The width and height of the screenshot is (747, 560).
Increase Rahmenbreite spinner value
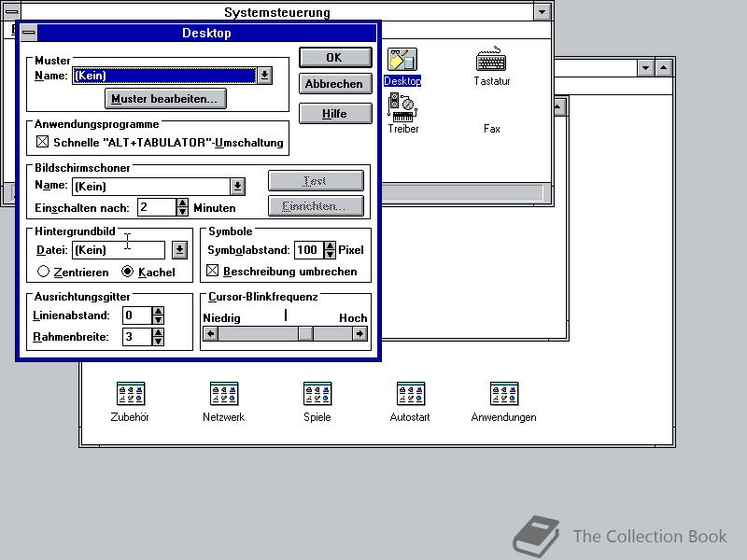tap(158, 332)
